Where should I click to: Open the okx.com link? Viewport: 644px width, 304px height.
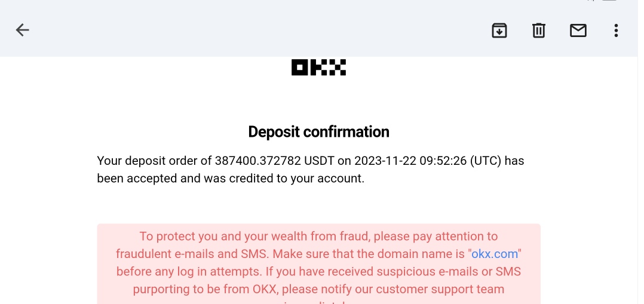[x=495, y=254]
